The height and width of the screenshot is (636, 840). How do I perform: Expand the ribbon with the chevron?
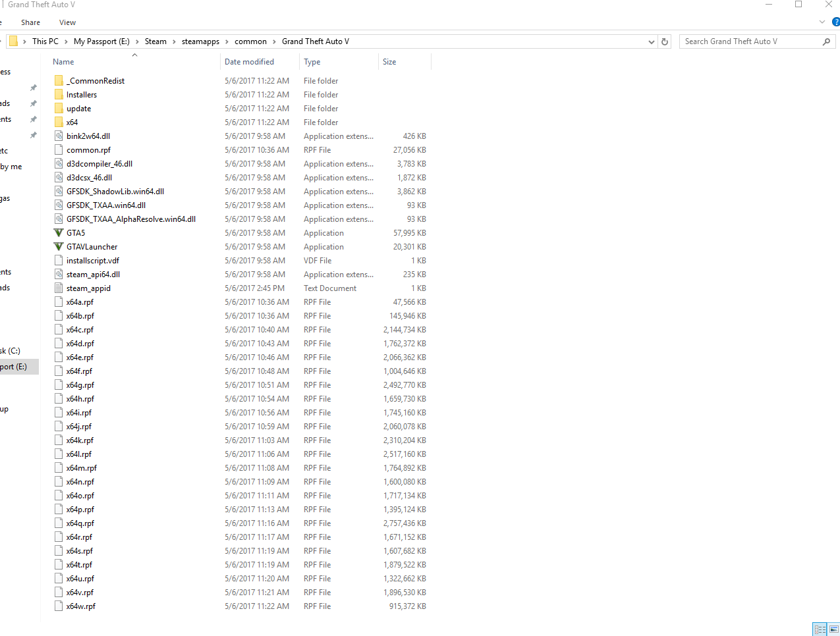click(822, 22)
